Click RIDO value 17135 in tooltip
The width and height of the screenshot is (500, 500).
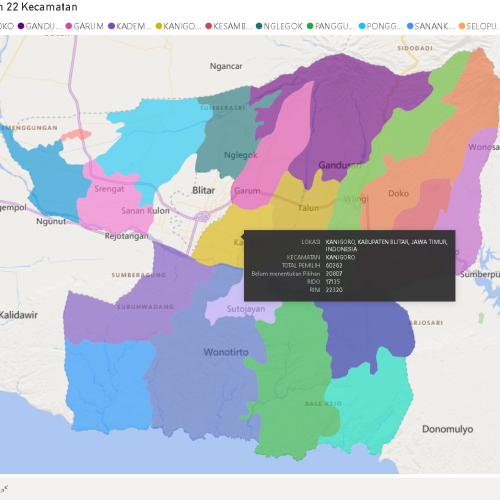[333, 282]
